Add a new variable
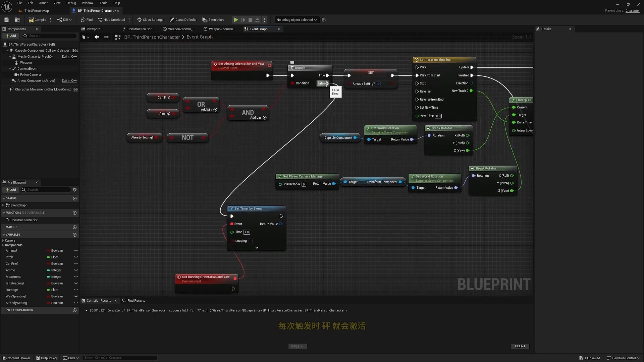 click(x=75, y=235)
